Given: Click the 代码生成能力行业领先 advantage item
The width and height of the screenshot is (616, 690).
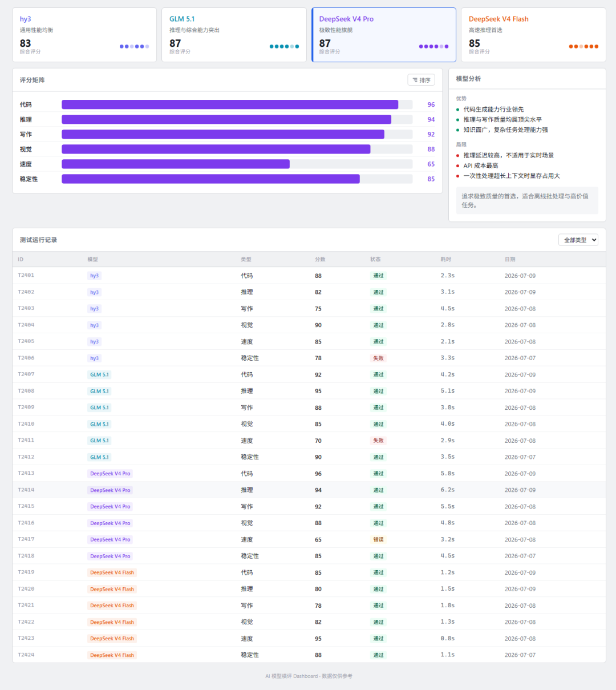Looking at the screenshot, I should [493, 109].
